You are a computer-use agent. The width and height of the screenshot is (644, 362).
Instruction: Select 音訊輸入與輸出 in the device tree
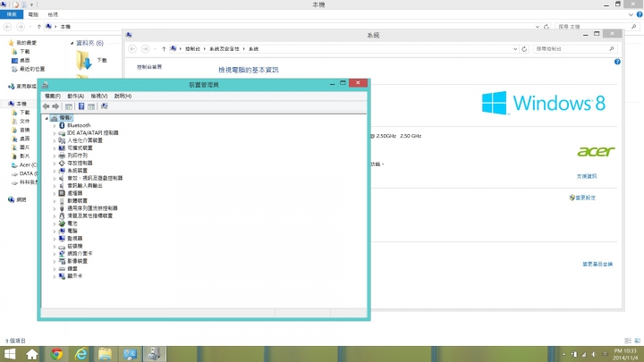(85, 186)
